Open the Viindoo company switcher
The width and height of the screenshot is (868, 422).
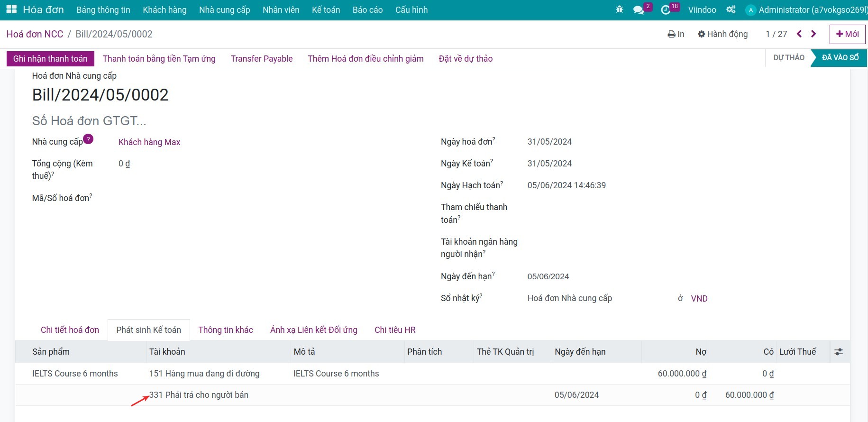click(x=702, y=10)
